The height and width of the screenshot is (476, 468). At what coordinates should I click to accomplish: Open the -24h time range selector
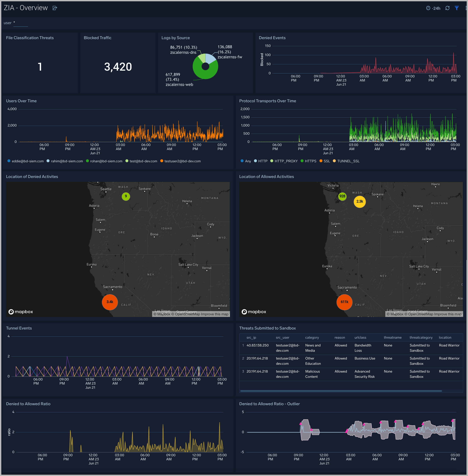click(436, 8)
